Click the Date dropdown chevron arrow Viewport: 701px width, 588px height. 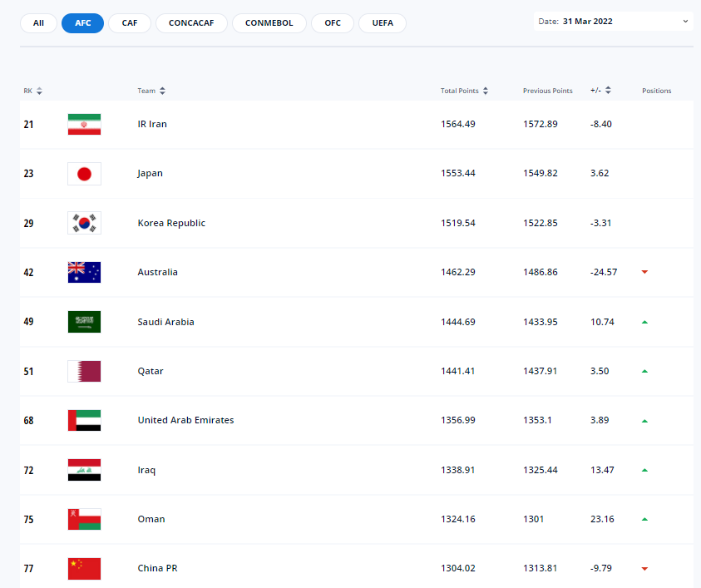[685, 22]
